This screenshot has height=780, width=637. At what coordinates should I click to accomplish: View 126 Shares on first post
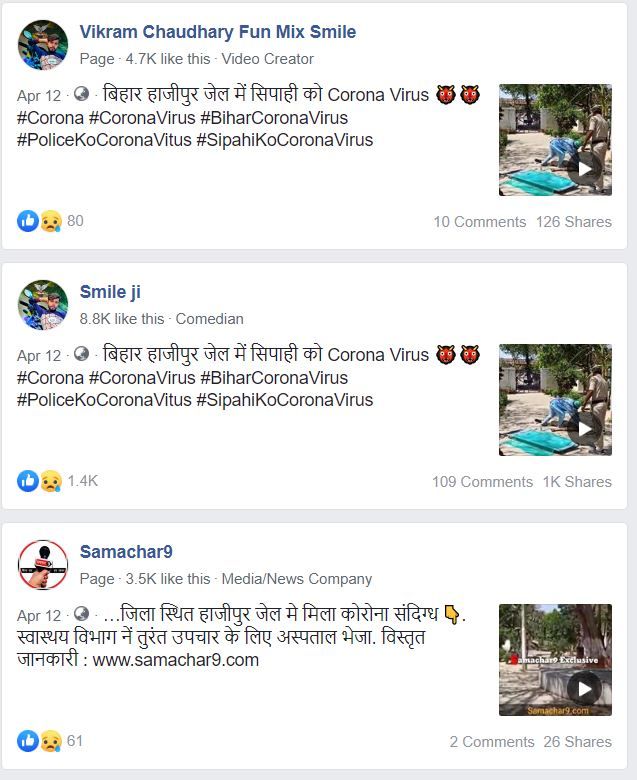pos(574,222)
